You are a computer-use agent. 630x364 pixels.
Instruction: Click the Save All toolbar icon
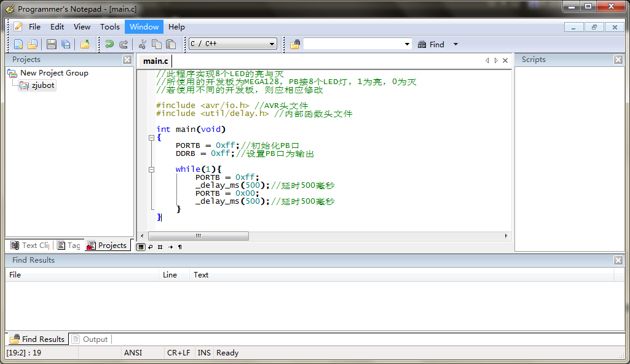click(66, 44)
